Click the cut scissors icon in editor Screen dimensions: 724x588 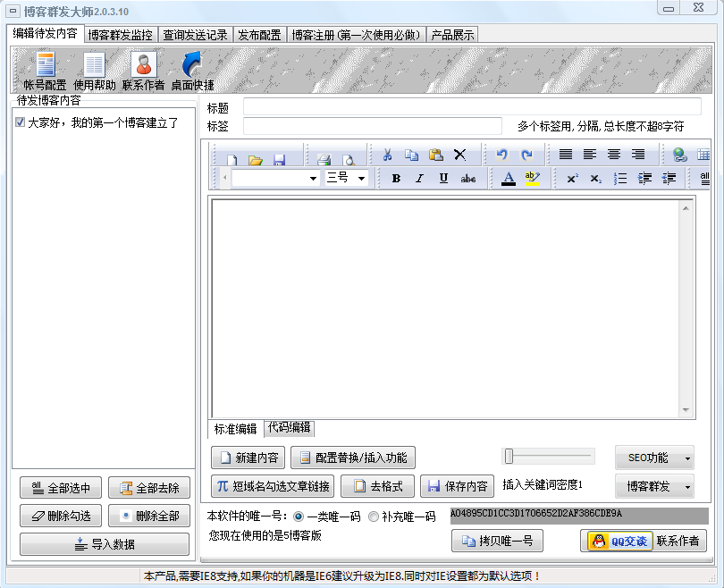coord(387,155)
